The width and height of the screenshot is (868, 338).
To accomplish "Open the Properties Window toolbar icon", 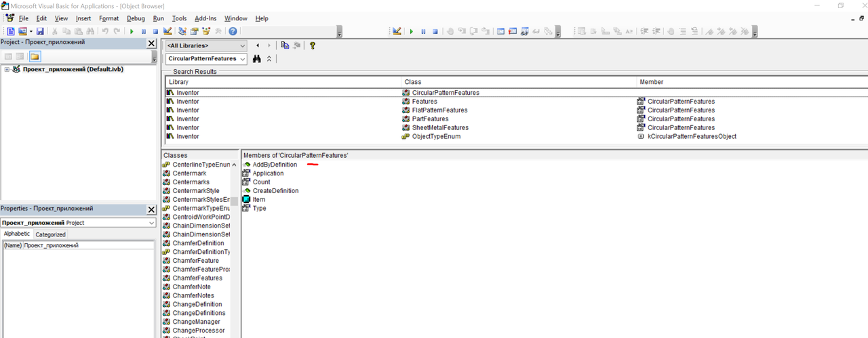I will [194, 31].
